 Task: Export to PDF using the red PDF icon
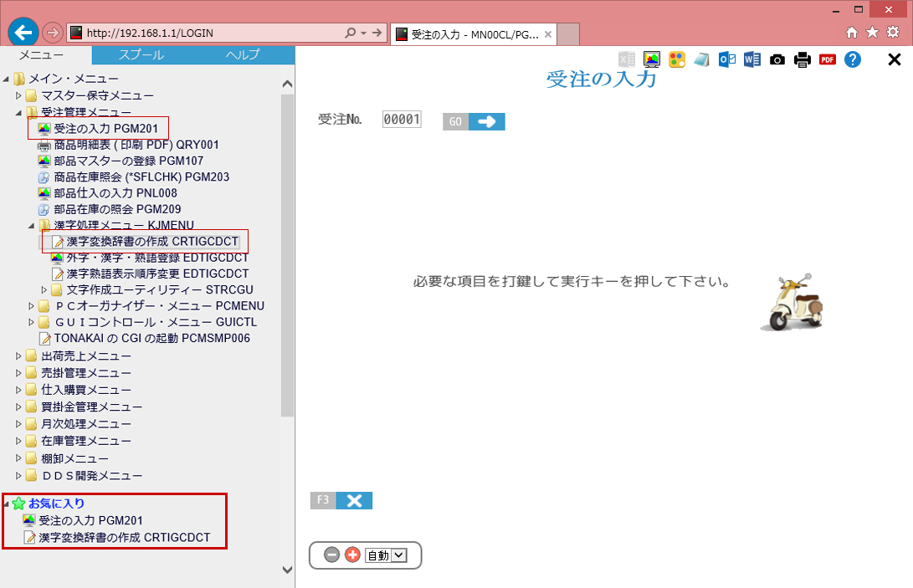(x=828, y=59)
